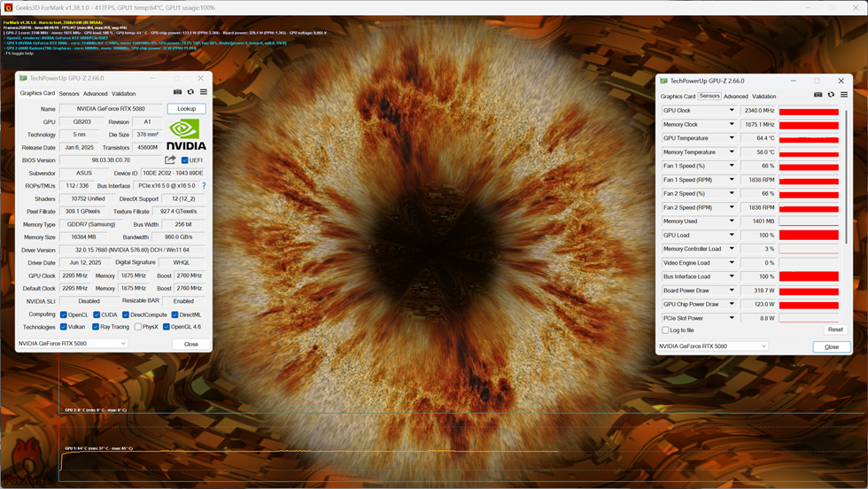This screenshot has height=489, width=868.
Task: Toggle OpenGL 4.6 checkbox
Action: click(x=167, y=327)
